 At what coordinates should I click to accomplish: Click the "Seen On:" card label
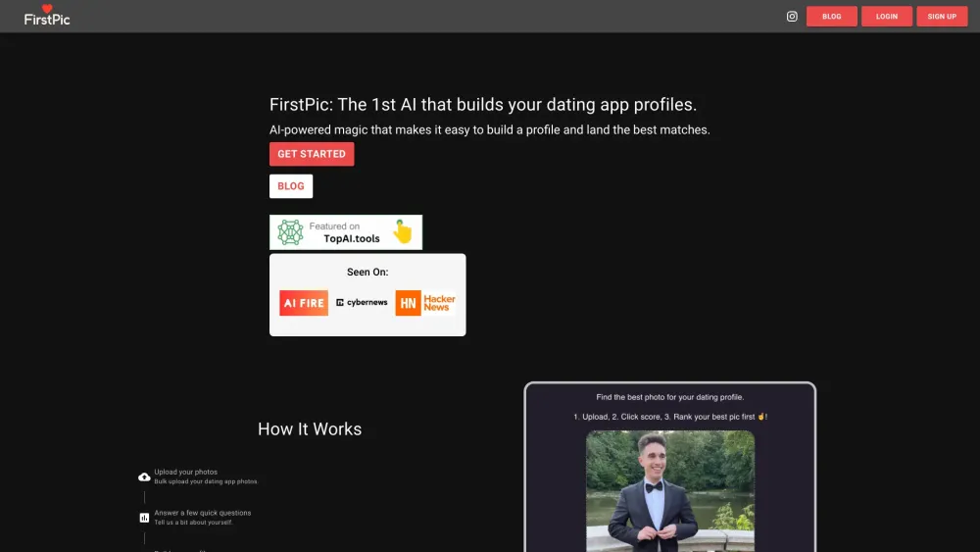tap(367, 273)
